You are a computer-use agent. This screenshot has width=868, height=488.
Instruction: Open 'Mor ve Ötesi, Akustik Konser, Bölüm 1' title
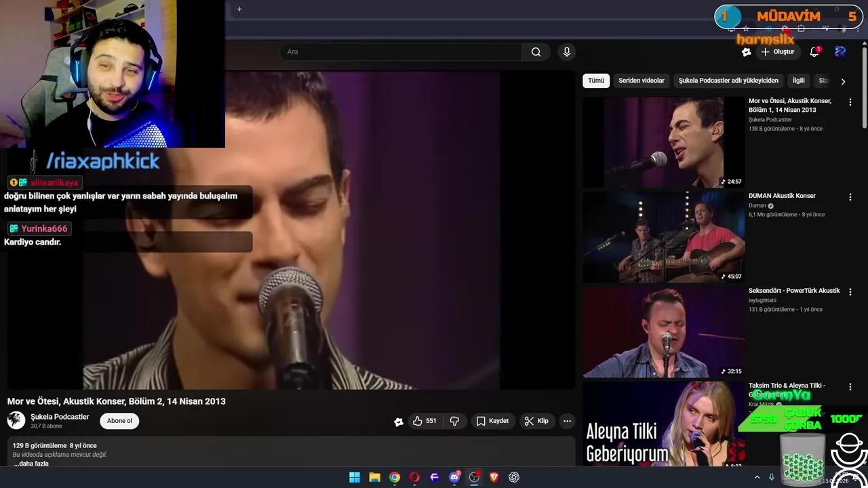click(790, 105)
